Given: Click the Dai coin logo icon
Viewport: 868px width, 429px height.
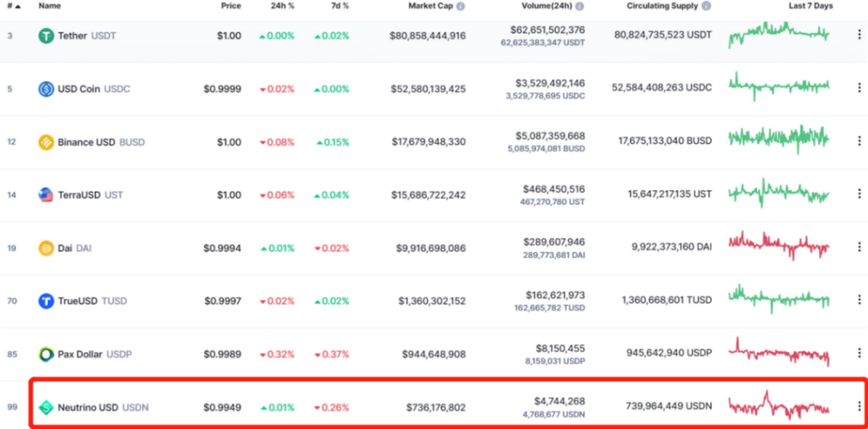Looking at the screenshot, I should (x=46, y=248).
